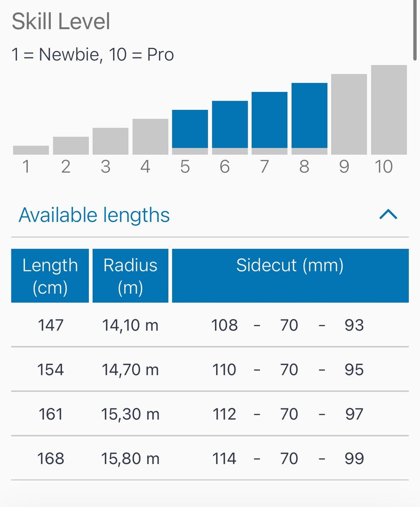Click the skill level 8 blue bar
This screenshot has height=507, width=420.
(309, 116)
